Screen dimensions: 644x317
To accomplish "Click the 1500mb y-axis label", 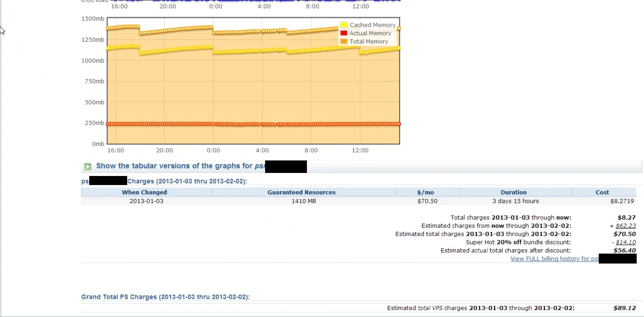I will (93, 19).
